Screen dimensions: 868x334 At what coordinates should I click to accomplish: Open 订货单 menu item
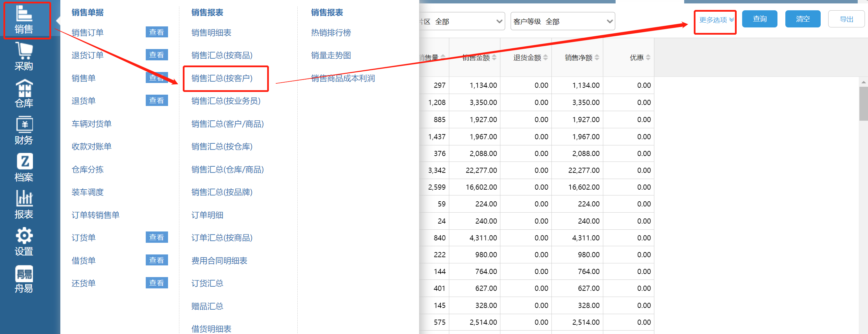click(83, 238)
